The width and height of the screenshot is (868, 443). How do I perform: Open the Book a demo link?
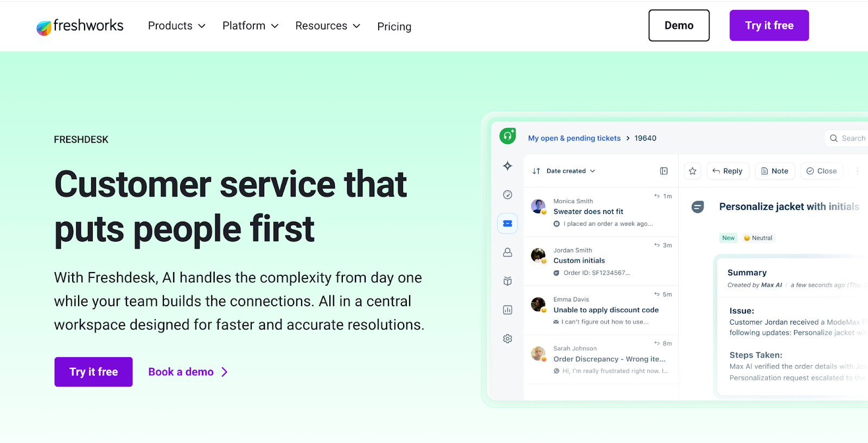click(x=188, y=372)
